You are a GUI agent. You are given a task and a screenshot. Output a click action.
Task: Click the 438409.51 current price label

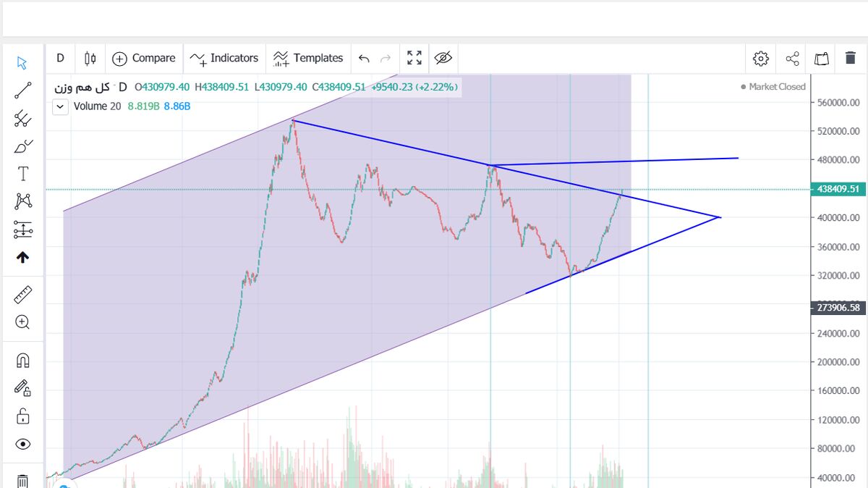tap(838, 190)
